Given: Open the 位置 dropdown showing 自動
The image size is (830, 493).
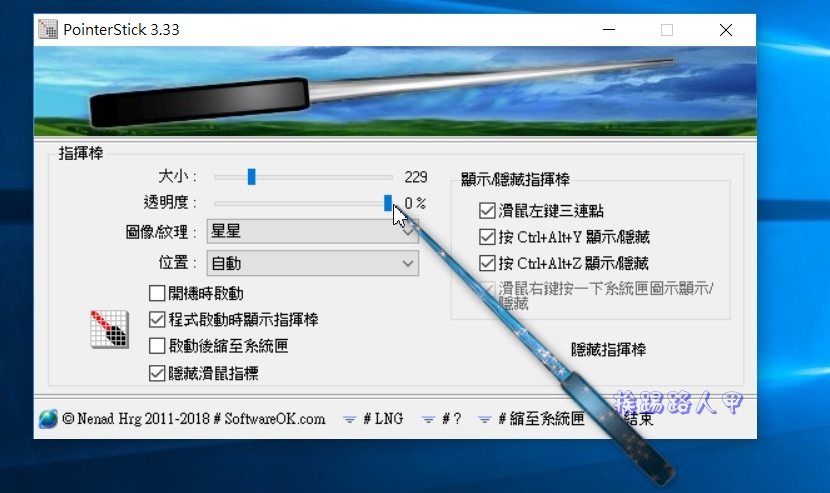Looking at the screenshot, I should pos(312,263).
